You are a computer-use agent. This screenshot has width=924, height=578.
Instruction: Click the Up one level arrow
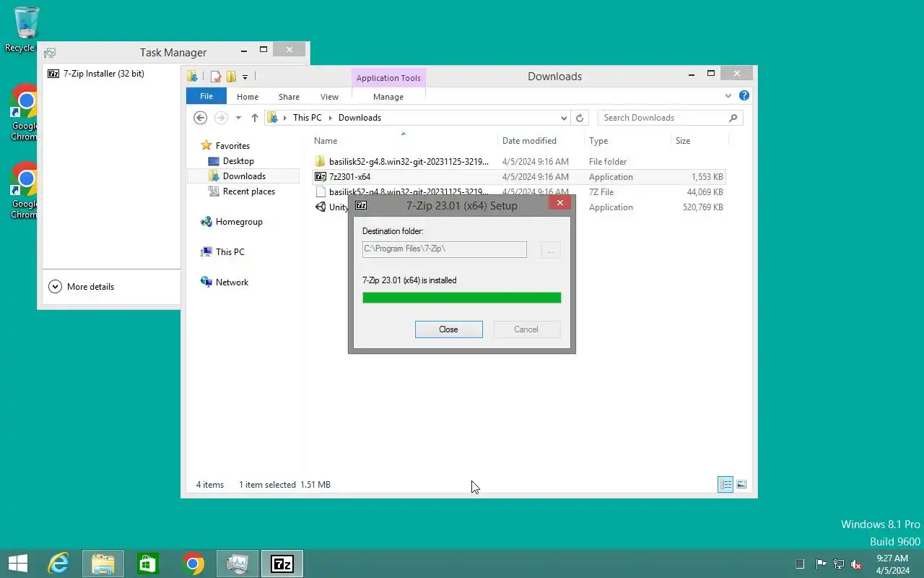(x=255, y=118)
